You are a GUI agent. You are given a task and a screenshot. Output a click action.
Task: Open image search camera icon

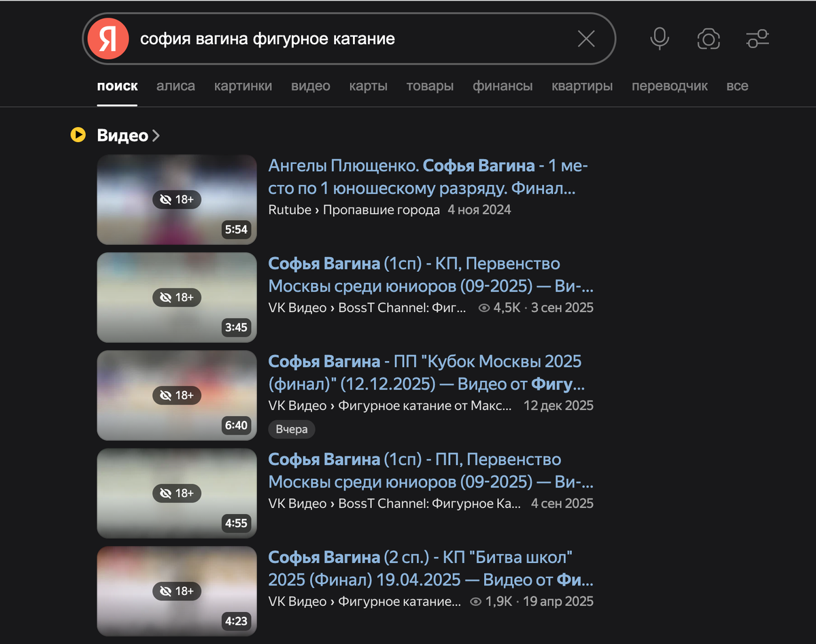click(709, 39)
